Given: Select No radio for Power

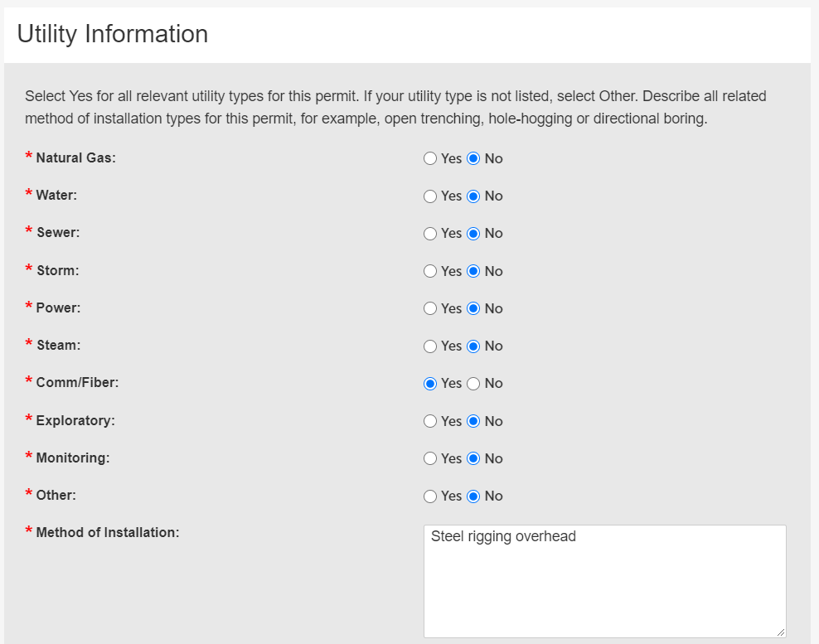Looking at the screenshot, I should 473,308.
